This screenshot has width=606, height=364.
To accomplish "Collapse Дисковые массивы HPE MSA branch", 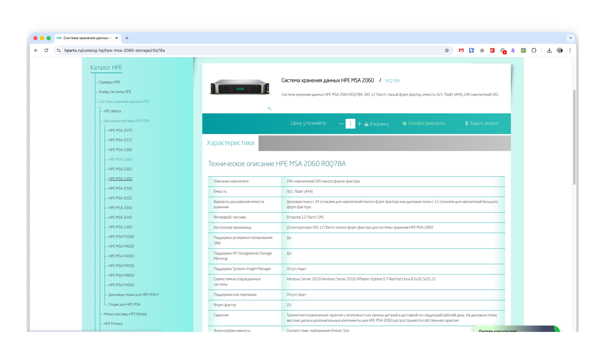I will click(126, 121).
